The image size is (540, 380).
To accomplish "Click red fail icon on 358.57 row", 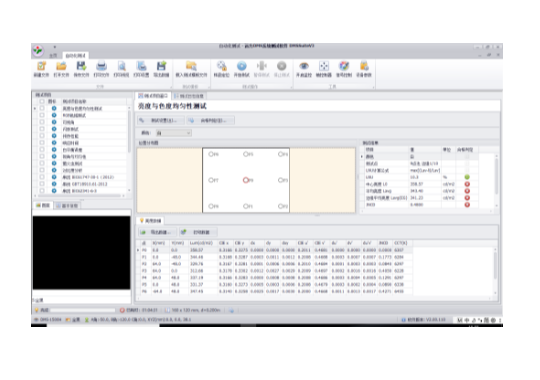I will pos(467,184).
